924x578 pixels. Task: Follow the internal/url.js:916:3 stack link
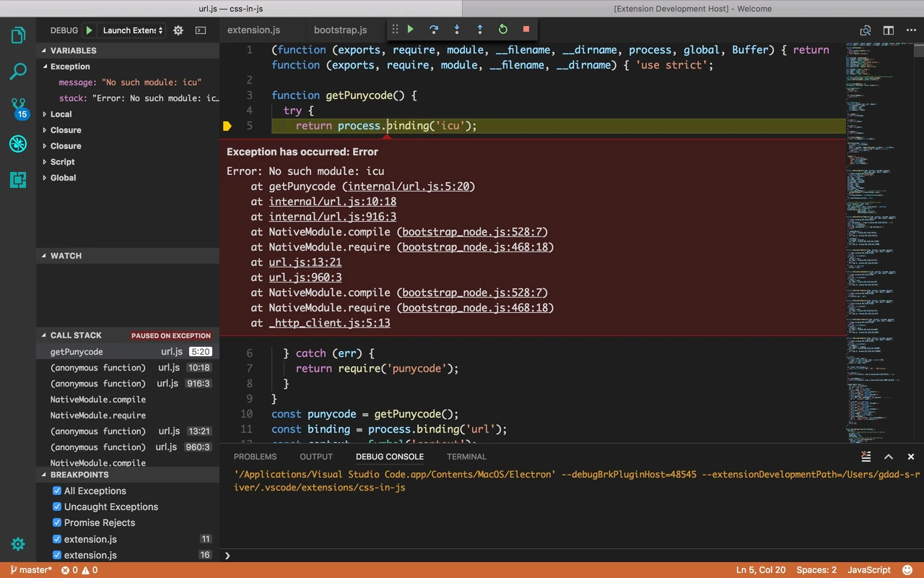pos(333,217)
